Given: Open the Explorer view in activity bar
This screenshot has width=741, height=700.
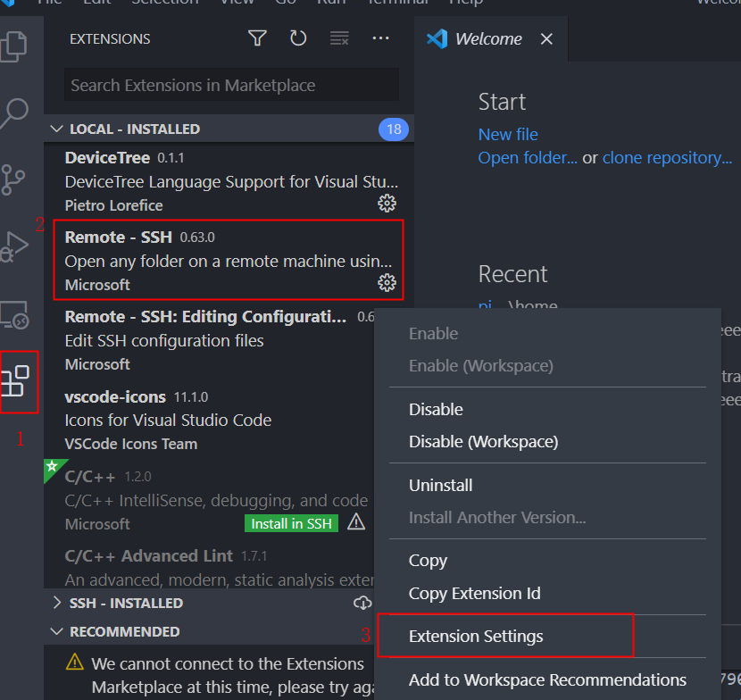Looking at the screenshot, I should click(x=13, y=46).
